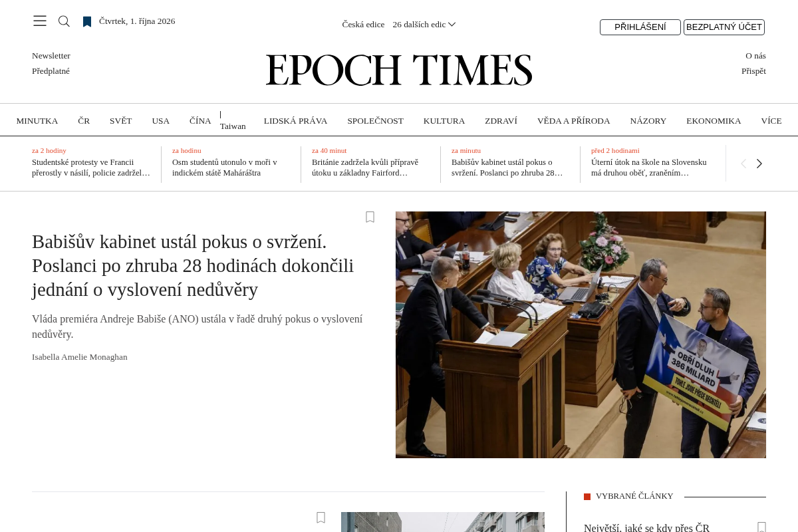Advance news ticker with right arrow
This screenshot has width=798, height=532.
click(759, 164)
